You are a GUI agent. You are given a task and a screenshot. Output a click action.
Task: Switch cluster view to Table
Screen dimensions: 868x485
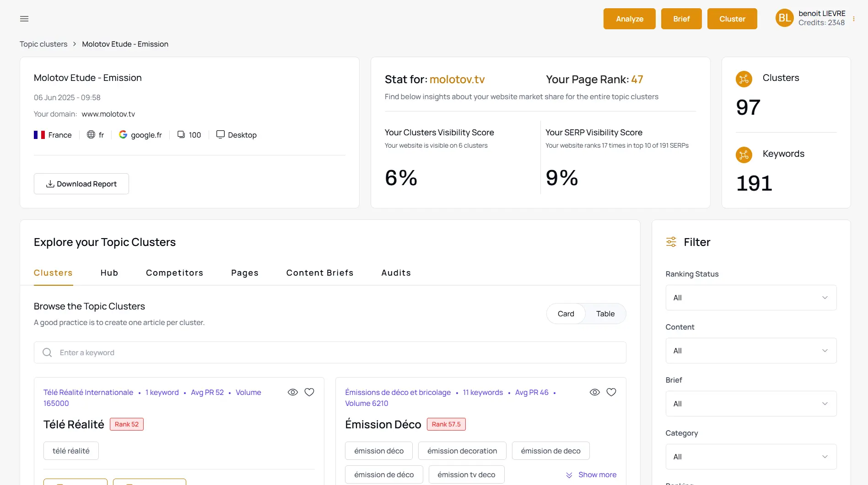(605, 314)
